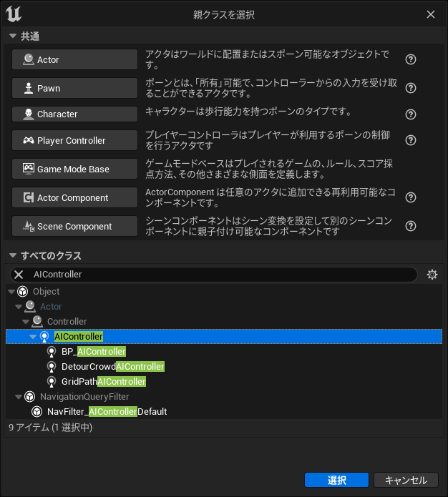The image size is (448, 497).
Task: Select the highlighted AIController row label
Action: click(79, 337)
